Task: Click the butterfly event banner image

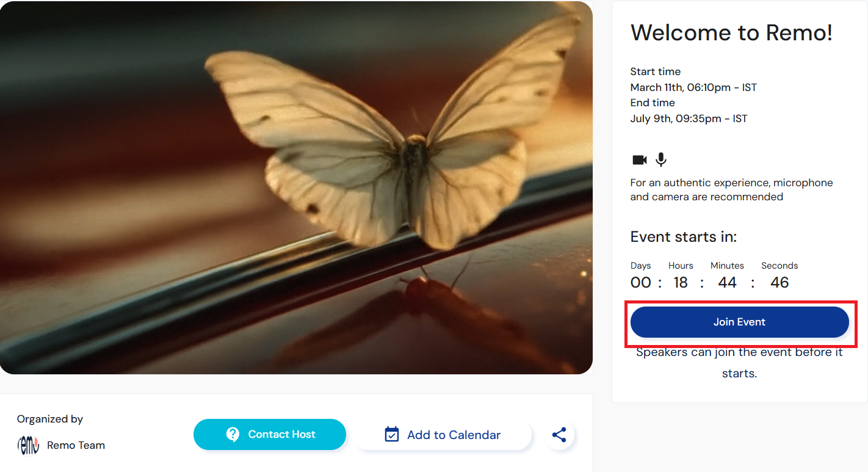Action: pos(296,187)
